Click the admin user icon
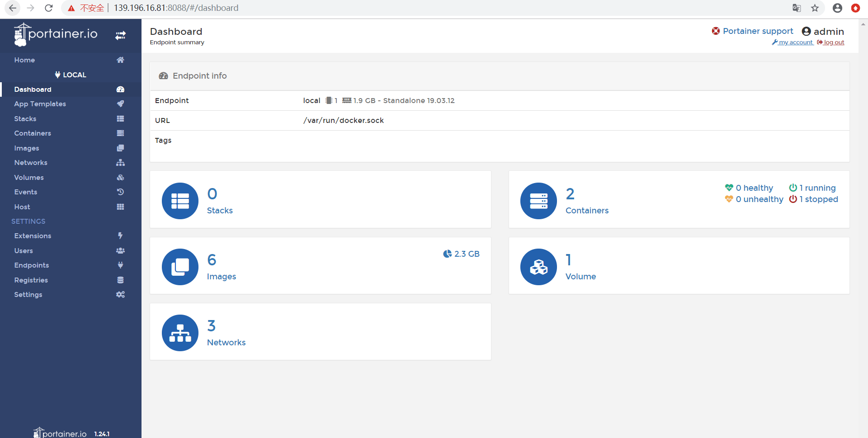Viewport: 868px width, 438px height. pos(806,31)
